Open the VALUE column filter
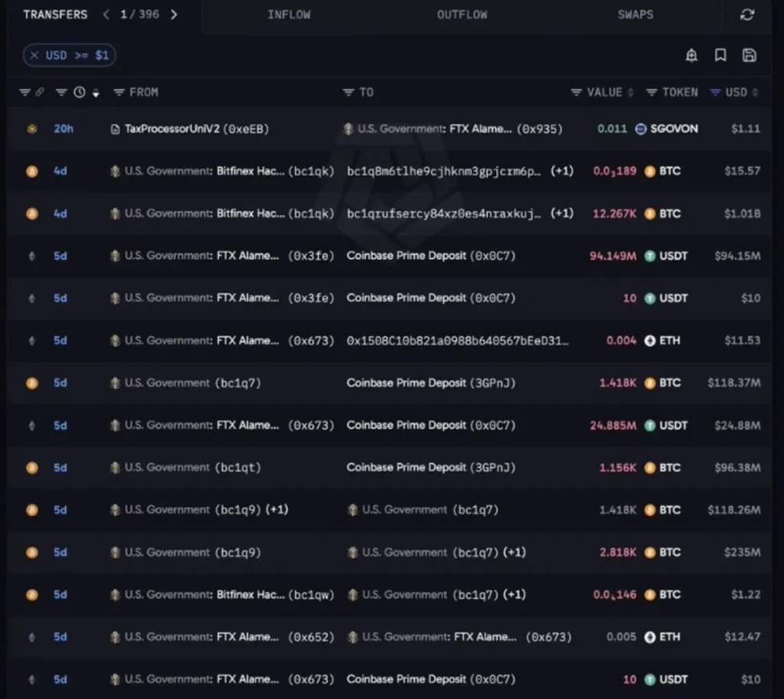Image resolution: width=784 pixels, height=699 pixels. tap(576, 92)
